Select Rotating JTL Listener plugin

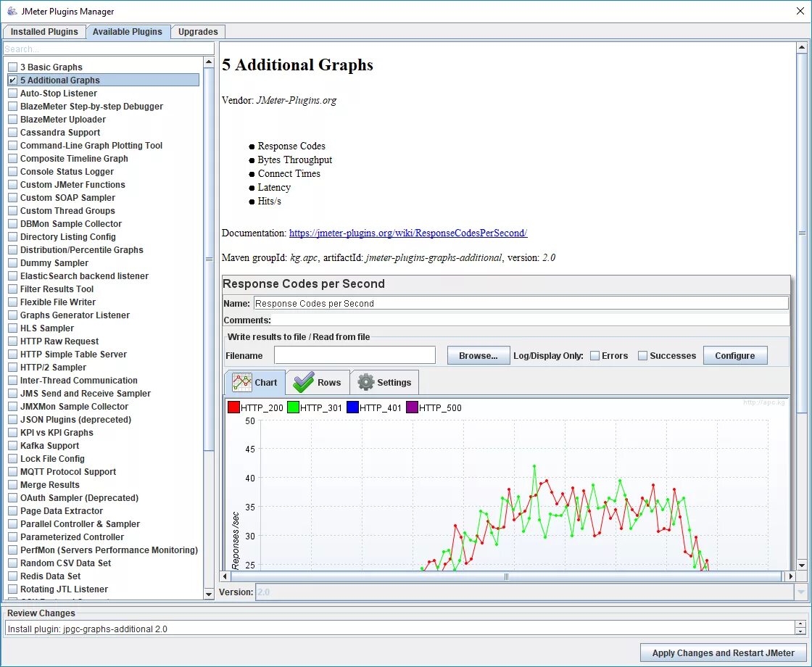(65, 589)
